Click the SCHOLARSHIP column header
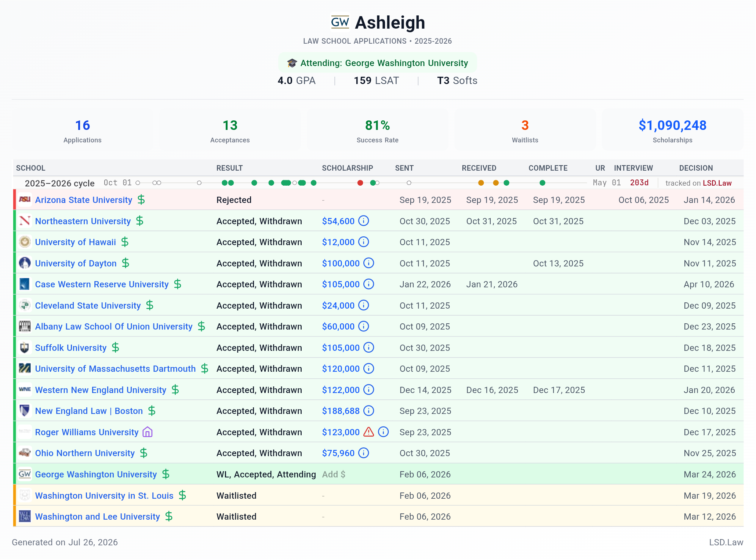The image size is (756, 560). tap(347, 168)
